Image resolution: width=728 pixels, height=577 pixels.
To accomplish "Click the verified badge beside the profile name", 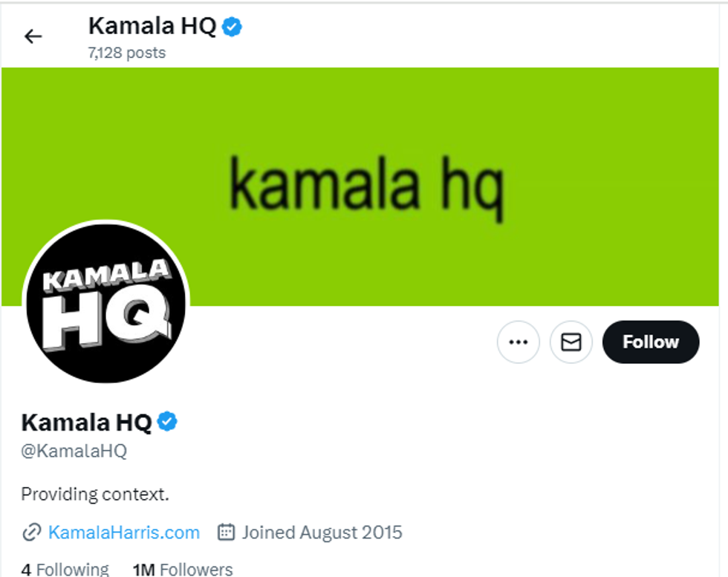I will 167,422.
